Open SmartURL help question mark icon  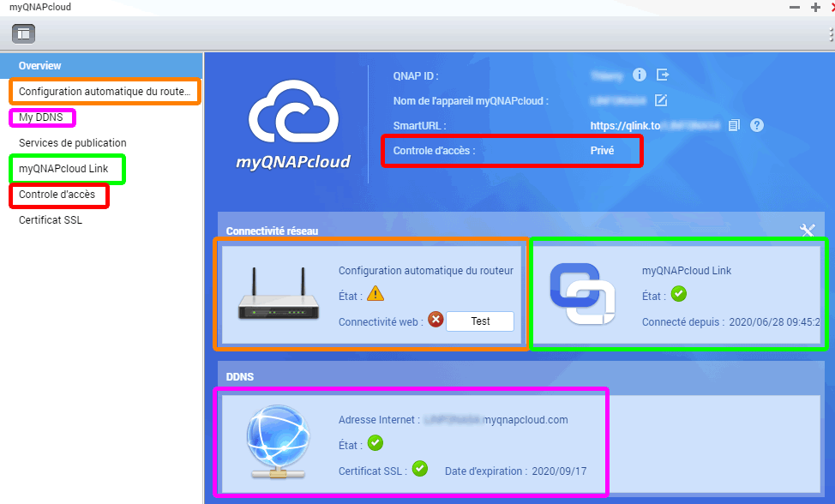[x=757, y=125]
